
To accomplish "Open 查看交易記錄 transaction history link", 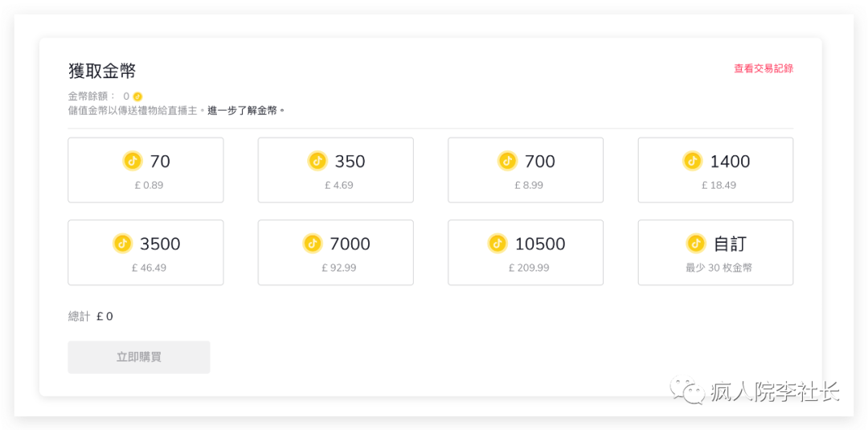I will tap(763, 69).
